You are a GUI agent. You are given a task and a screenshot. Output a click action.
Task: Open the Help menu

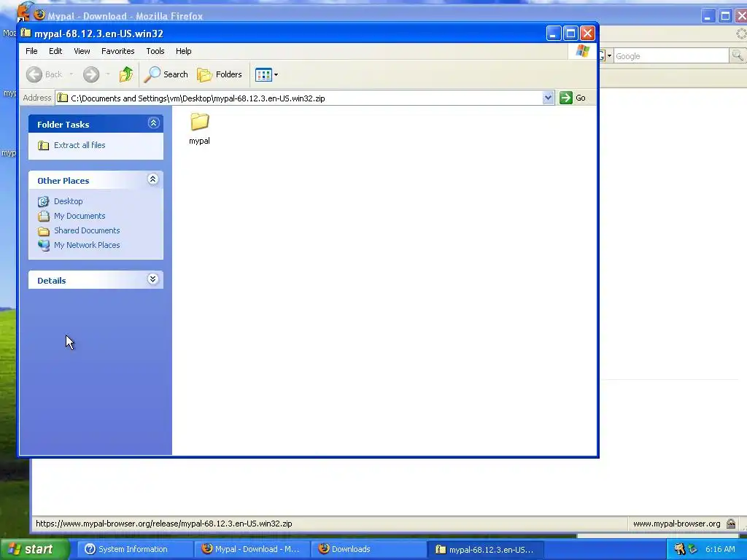coord(183,51)
